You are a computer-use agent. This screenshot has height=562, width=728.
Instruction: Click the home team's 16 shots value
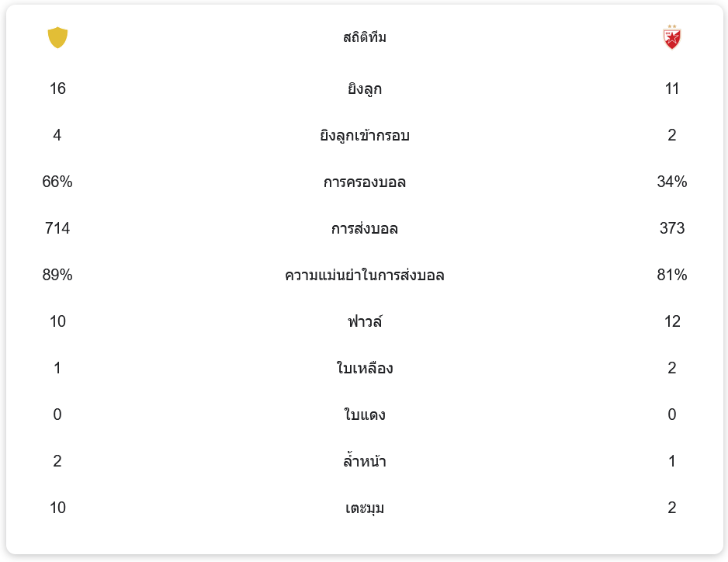click(x=57, y=88)
